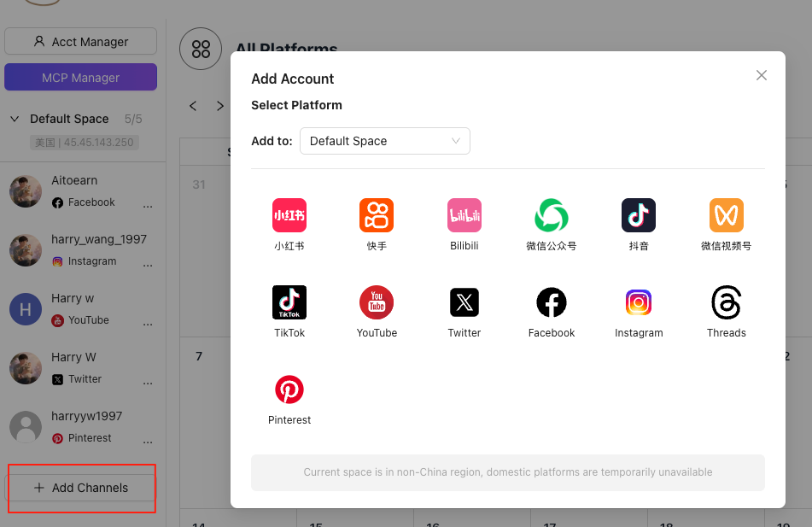The image size is (812, 527).
Task: Close the Add Account dialog
Action: (762, 75)
